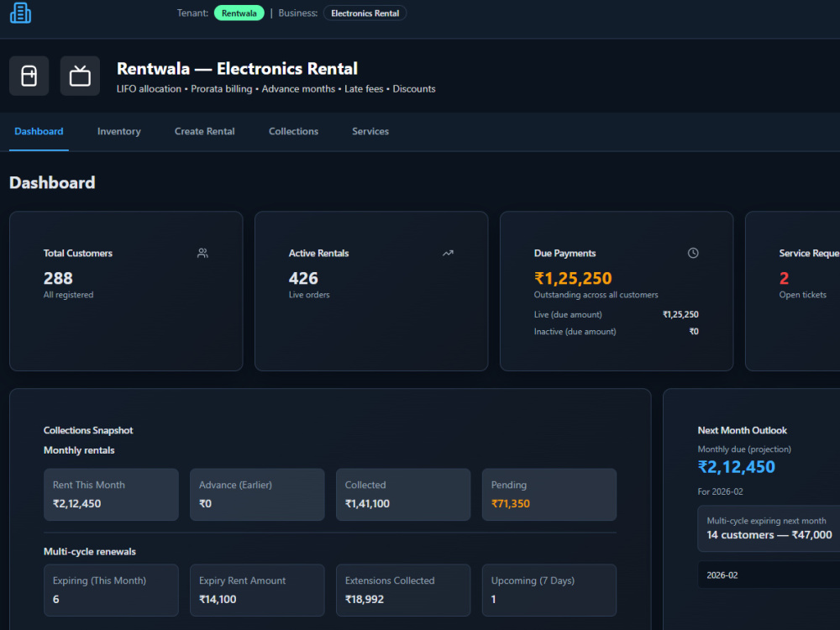Select the 2026-02 month input
This screenshot has width=840, height=630.
pyautogui.click(x=769, y=575)
